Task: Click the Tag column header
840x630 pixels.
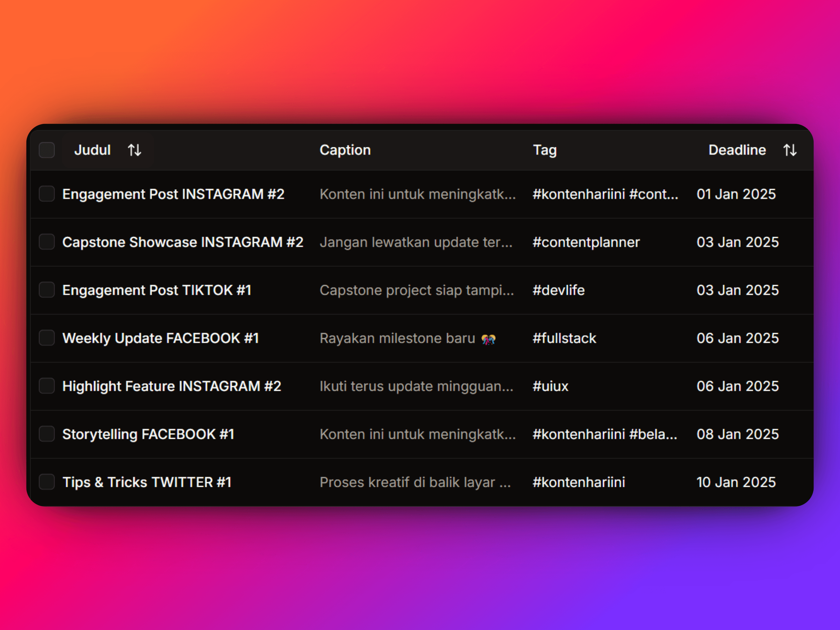Action: click(x=544, y=150)
